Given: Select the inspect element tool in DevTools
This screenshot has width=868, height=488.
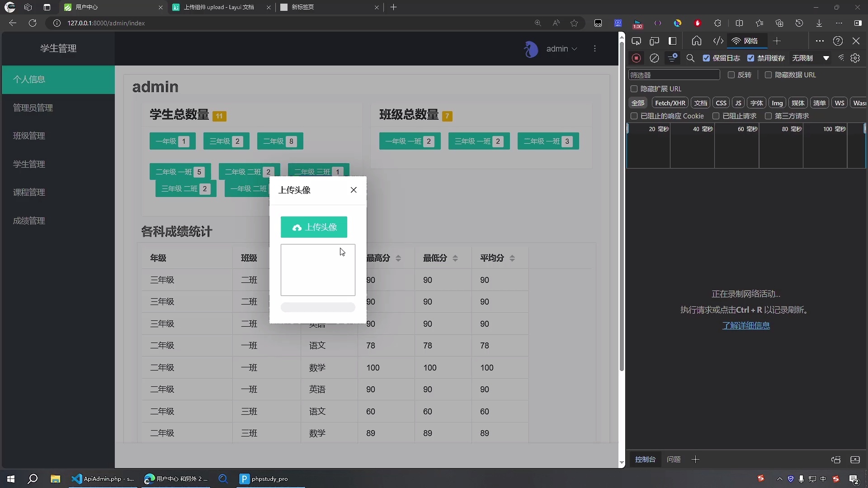Looking at the screenshot, I should coord(637,41).
